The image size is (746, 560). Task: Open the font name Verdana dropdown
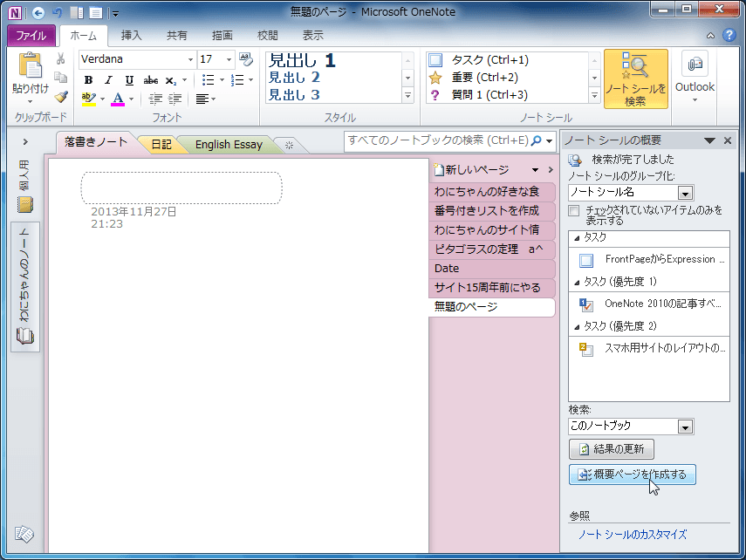pyautogui.click(x=190, y=59)
